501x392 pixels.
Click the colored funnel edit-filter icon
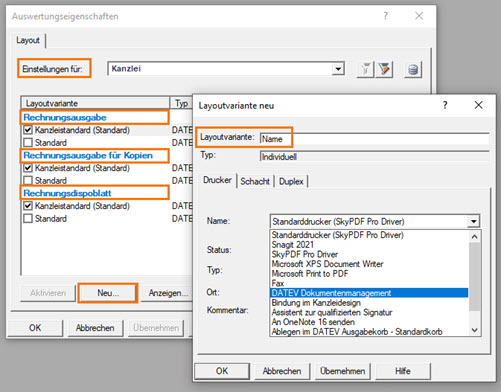384,69
